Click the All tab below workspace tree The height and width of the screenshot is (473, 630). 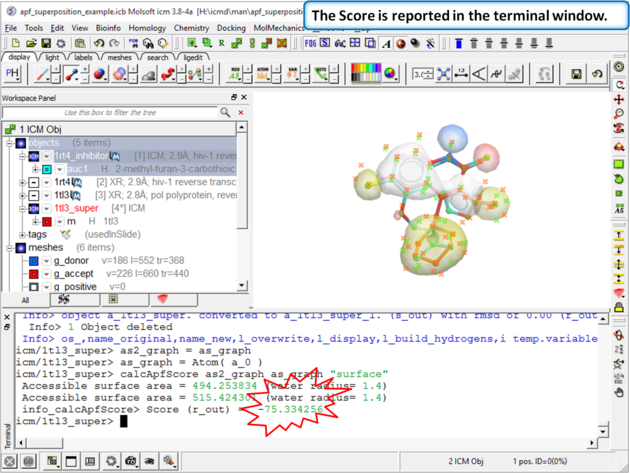coord(25,299)
